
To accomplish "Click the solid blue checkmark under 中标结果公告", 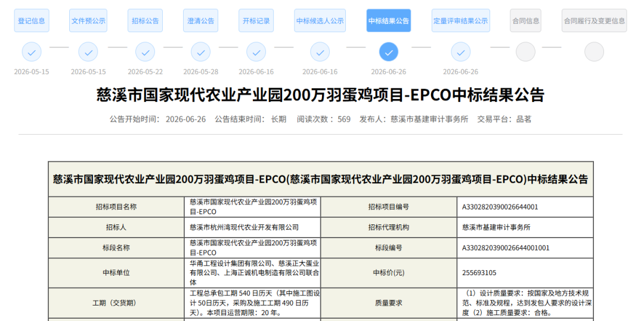I will point(389,52).
